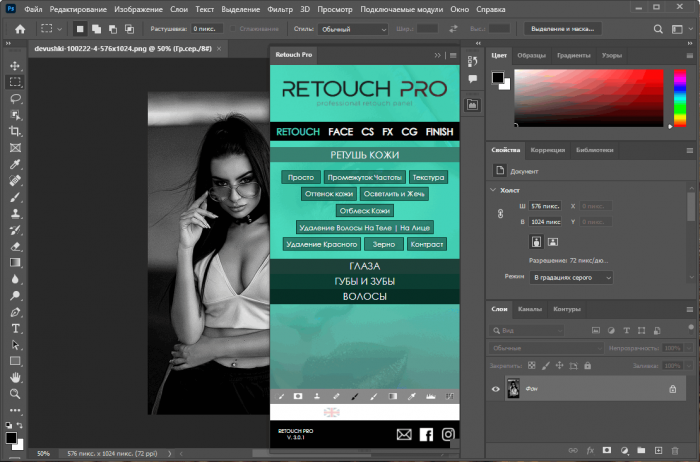Expand the ГЛАЗА section
The height and width of the screenshot is (462, 700).
(x=364, y=267)
